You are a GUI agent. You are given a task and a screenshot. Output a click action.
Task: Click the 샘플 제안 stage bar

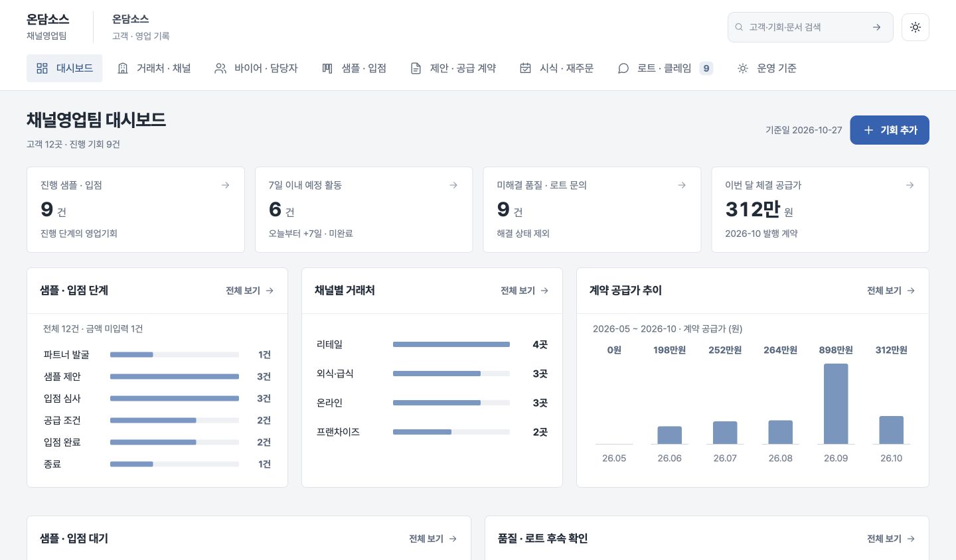[175, 377]
